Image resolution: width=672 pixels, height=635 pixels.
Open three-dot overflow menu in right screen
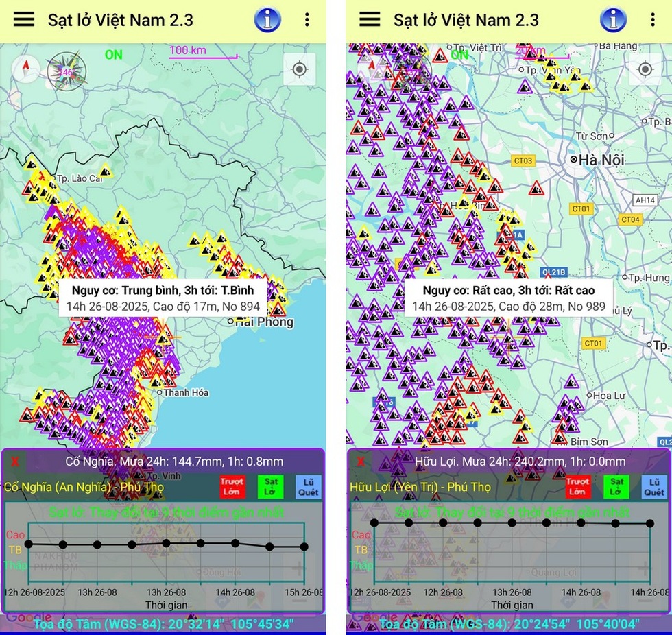[x=652, y=20]
